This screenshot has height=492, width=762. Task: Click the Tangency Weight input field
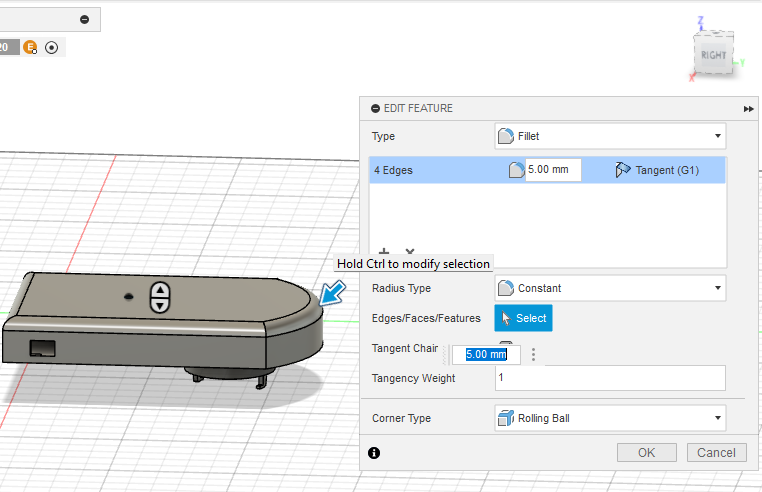[x=610, y=378]
